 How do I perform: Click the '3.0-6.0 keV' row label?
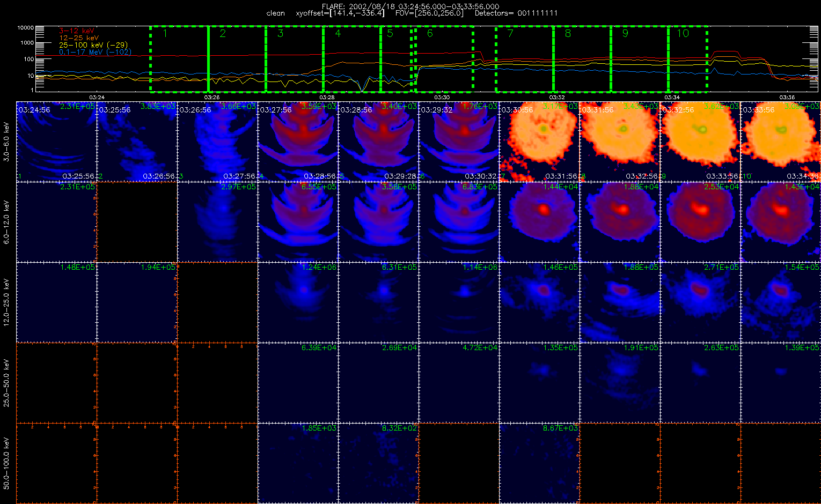pyautogui.click(x=6, y=142)
